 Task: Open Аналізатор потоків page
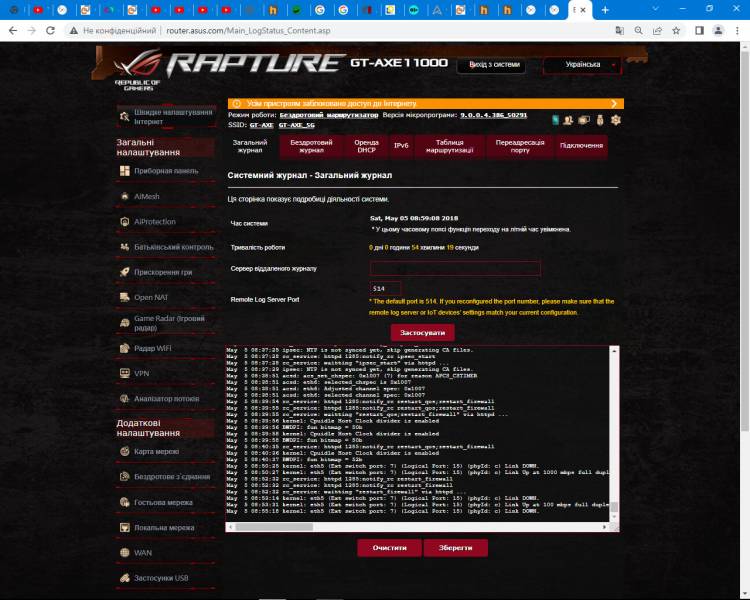pyautogui.click(x=165, y=399)
